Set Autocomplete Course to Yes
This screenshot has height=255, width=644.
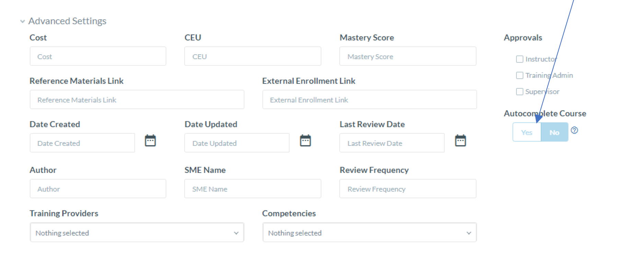tap(527, 132)
